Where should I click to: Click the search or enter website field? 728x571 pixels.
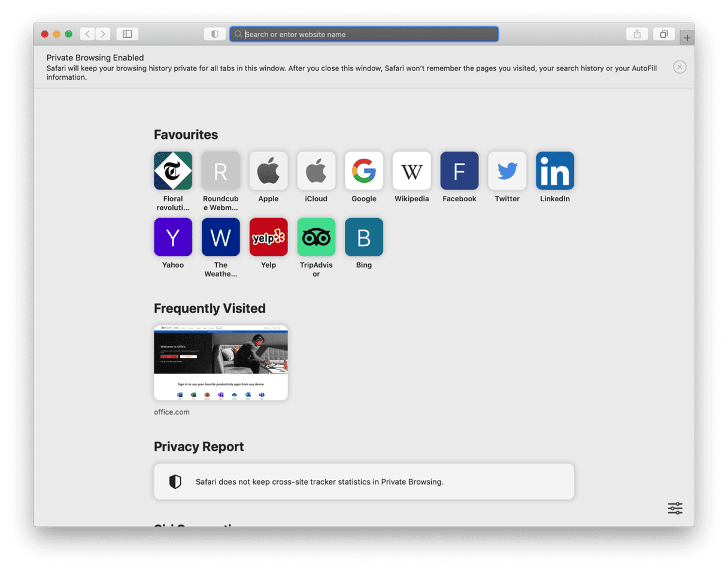coord(363,34)
